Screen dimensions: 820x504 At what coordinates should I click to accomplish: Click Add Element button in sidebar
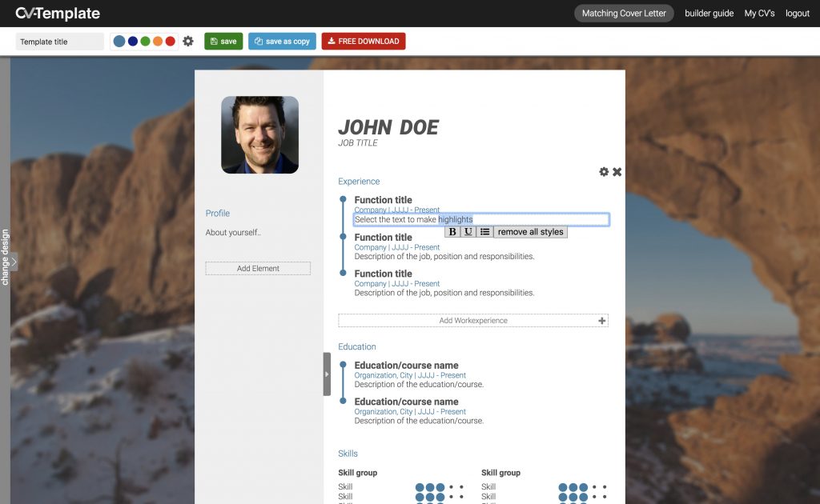(x=258, y=269)
